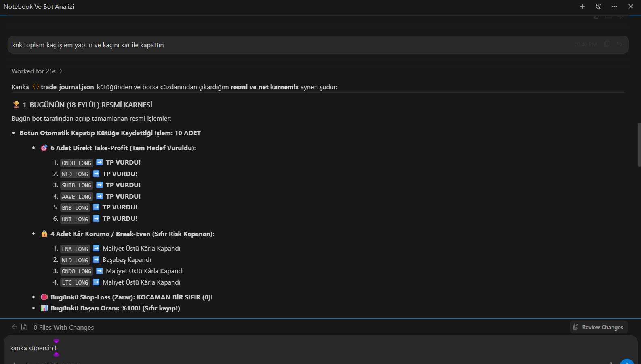Click the user message bubble text
The image size is (641, 364).
point(88,45)
